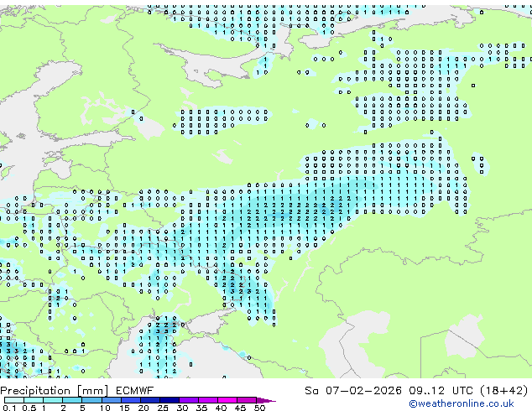This screenshot has height=411, width=532.
Task: Click the 'Precipitation [mm]' label
Action: point(55,391)
